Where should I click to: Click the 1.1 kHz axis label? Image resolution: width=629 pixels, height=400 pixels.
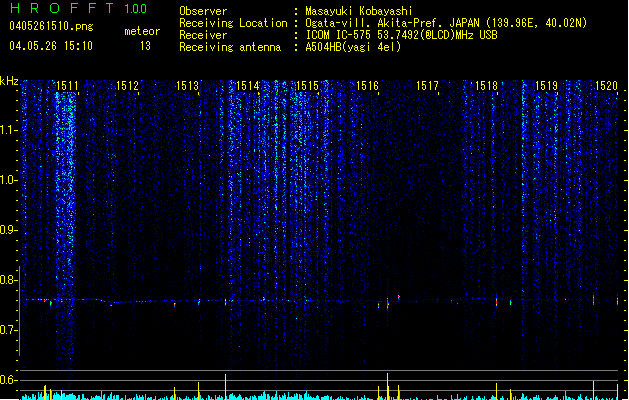click(8, 130)
